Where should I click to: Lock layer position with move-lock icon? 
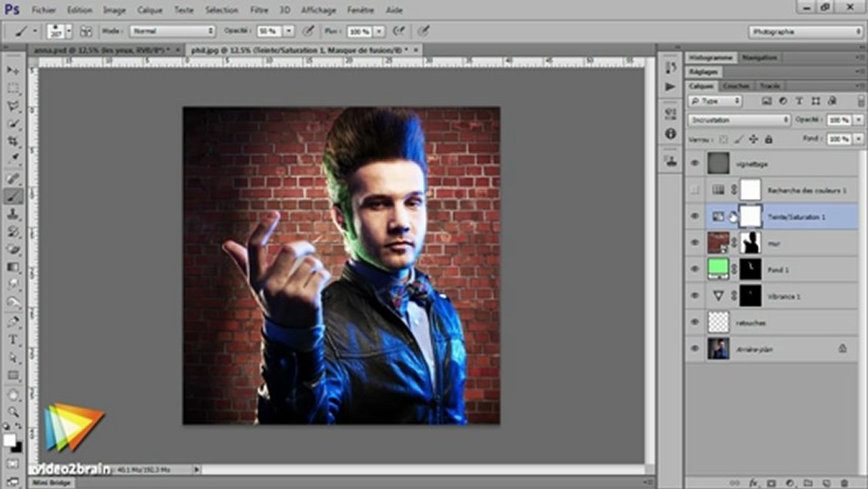[753, 139]
